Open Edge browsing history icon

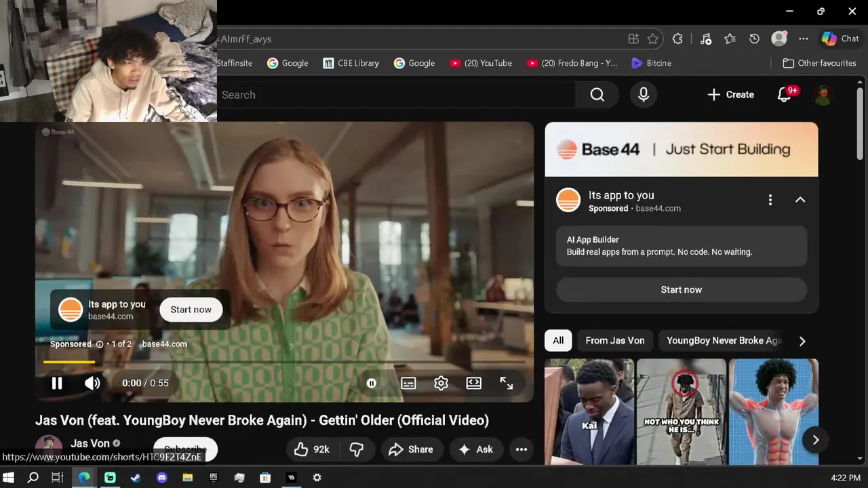point(754,39)
